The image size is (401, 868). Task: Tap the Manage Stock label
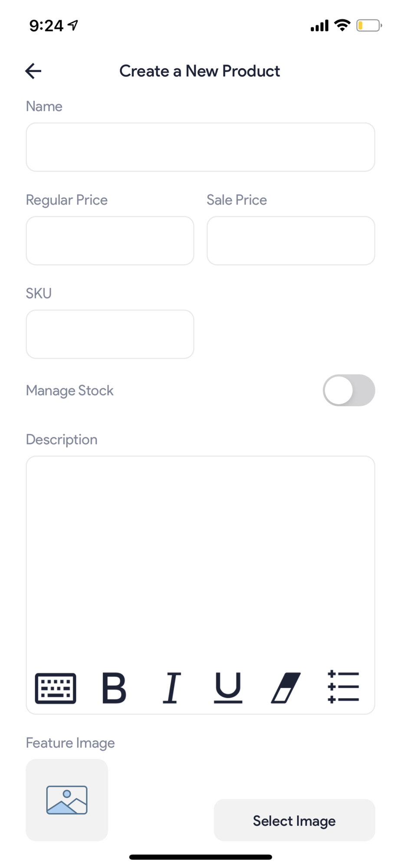coord(69,391)
